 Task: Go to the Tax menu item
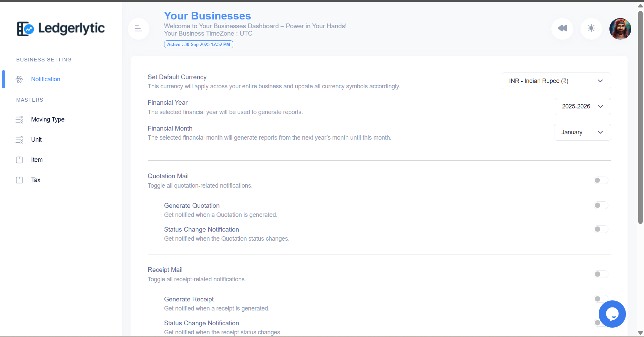click(x=36, y=180)
